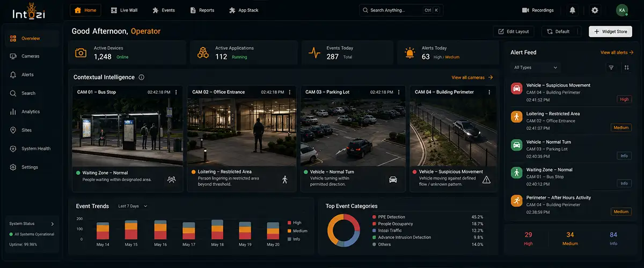644x268 pixels.
Task: Click the green car icon on Normal Turn alert
Action: tap(516, 145)
